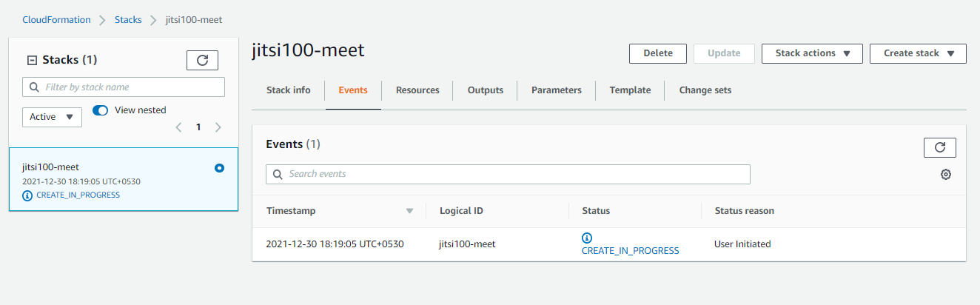
Task: Open the Template tab
Action: [630, 90]
